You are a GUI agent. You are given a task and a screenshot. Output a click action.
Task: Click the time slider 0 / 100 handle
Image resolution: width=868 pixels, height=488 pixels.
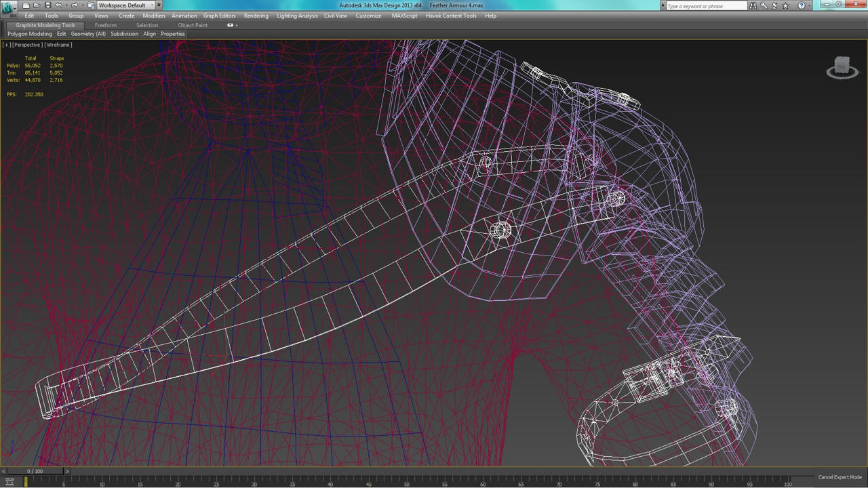35,471
